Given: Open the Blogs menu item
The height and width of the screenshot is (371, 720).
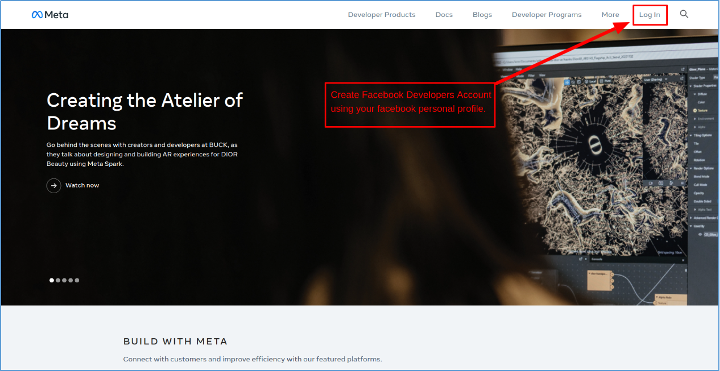Looking at the screenshot, I should coord(482,15).
